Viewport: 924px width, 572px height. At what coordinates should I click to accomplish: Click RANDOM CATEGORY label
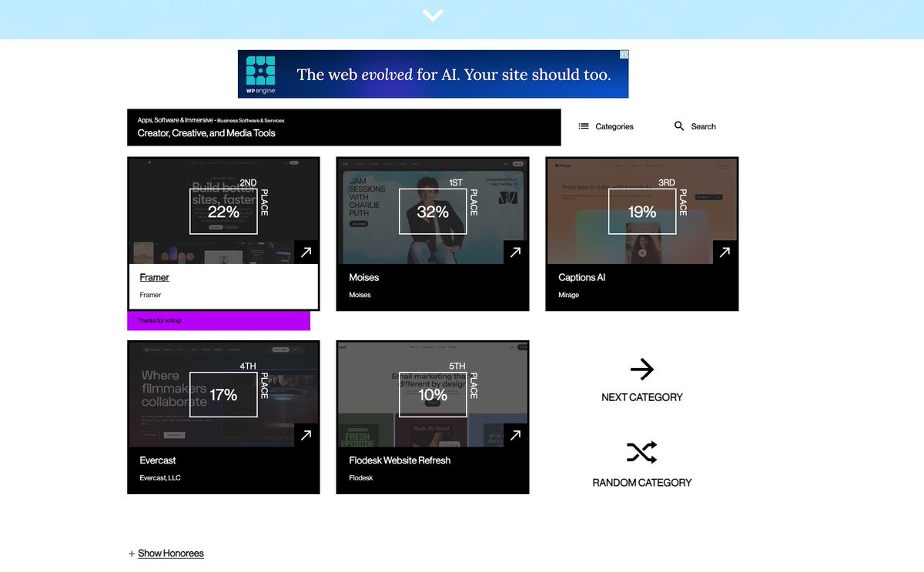pyautogui.click(x=642, y=483)
